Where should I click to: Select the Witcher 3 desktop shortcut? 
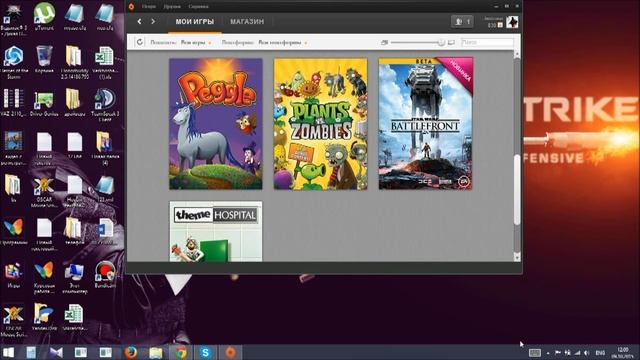pyautogui.click(x=13, y=18)
